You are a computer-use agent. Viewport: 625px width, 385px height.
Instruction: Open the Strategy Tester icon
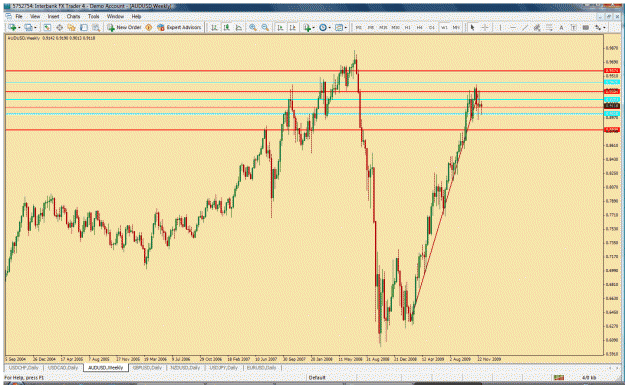point(96,28)
